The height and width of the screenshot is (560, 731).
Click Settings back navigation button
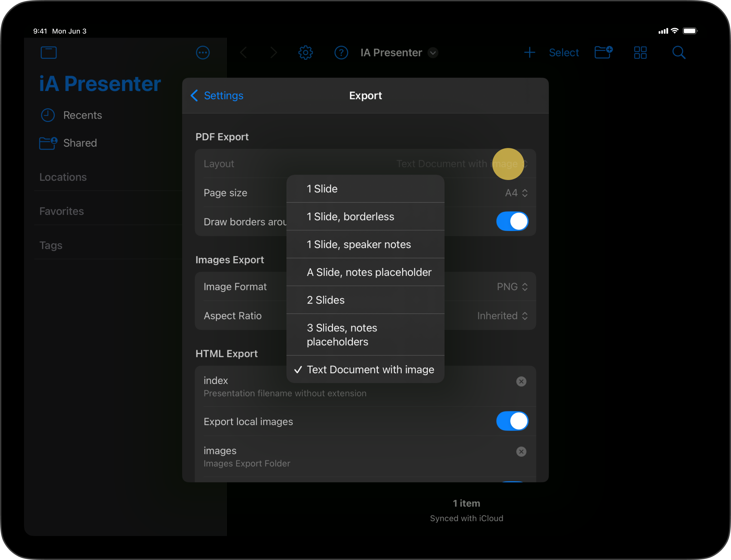coord(216,95)
